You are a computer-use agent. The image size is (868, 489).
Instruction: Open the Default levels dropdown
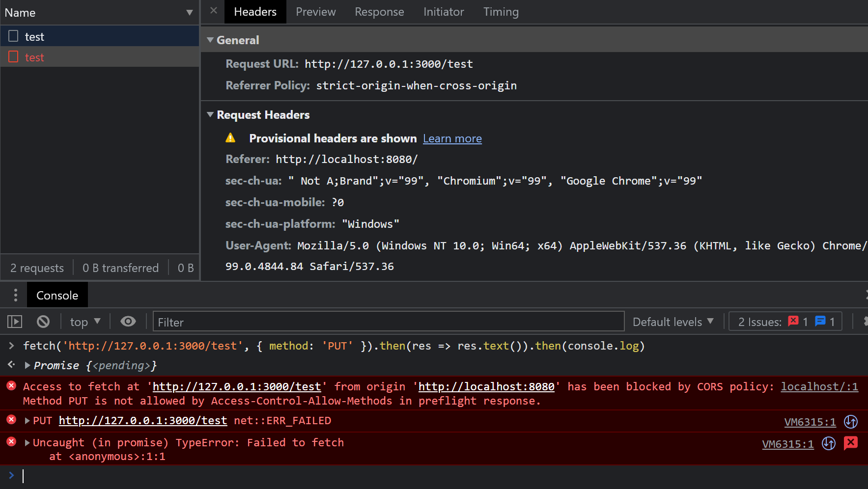pyautogui.click(x=672, y=322)
